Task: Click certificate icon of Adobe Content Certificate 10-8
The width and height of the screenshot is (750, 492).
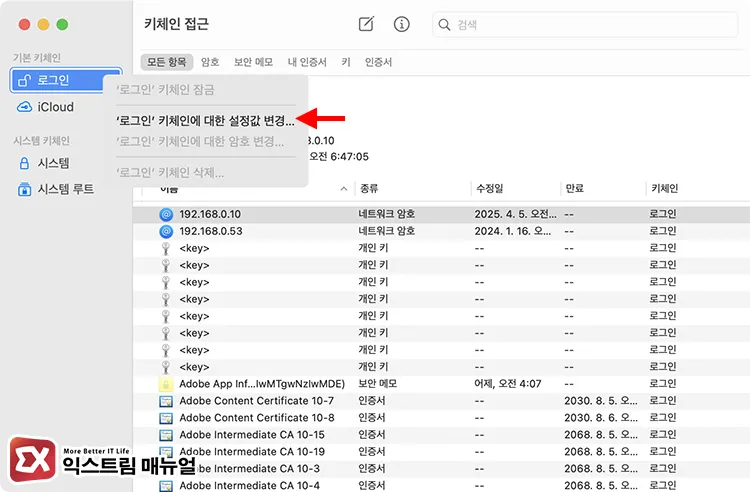Action: tap(166, 418)
